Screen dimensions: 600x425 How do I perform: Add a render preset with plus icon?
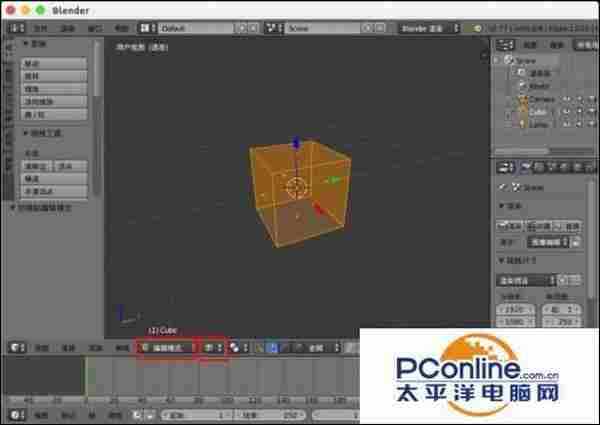pos(562,280)
